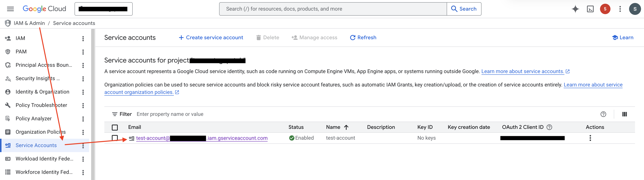The height and width of the screenshot is (180, 644).
Task: Click the Google Cloud logo
Action: tap(44, 9)
